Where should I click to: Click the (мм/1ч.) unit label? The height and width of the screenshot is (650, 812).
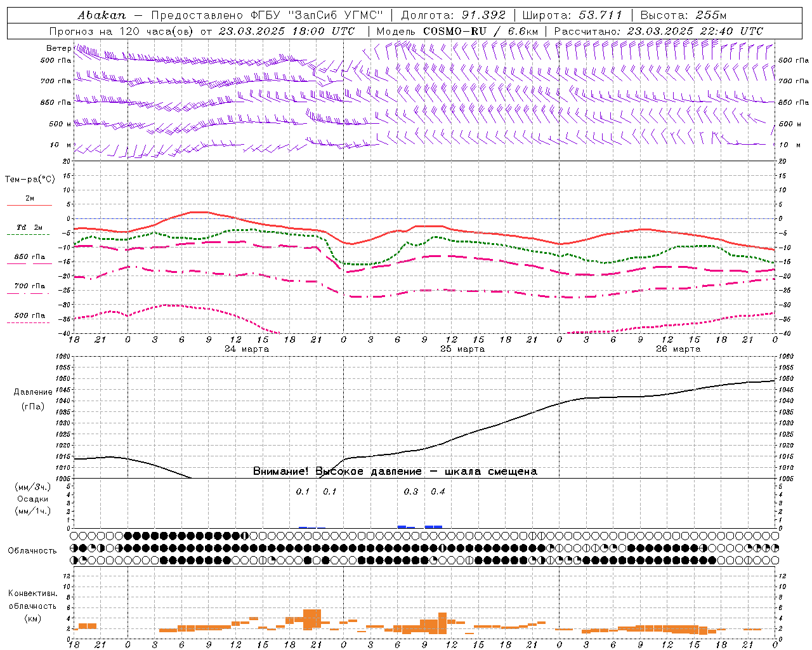tap(33, 511)
